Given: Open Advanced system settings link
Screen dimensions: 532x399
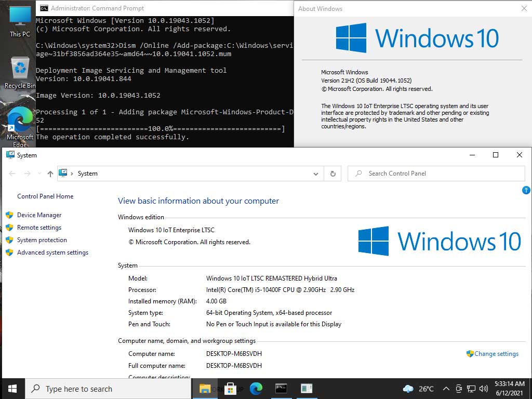Looking at the screenshot, I should click(x=52, y=252).
